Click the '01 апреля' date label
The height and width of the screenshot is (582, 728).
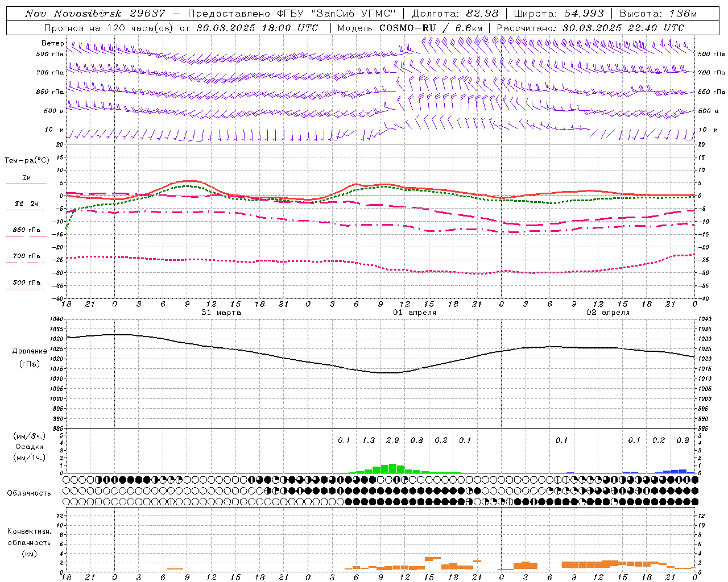coord(415,313)
